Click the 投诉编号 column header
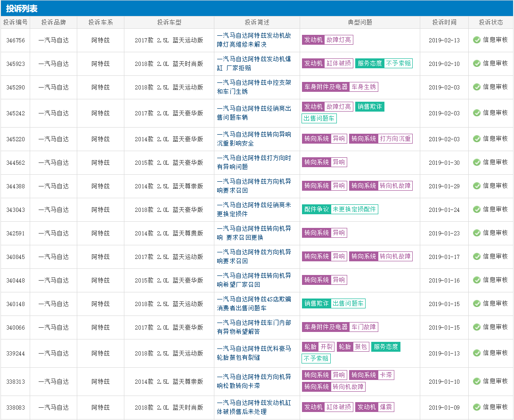514x420 pixels. [x=16, y=22]
